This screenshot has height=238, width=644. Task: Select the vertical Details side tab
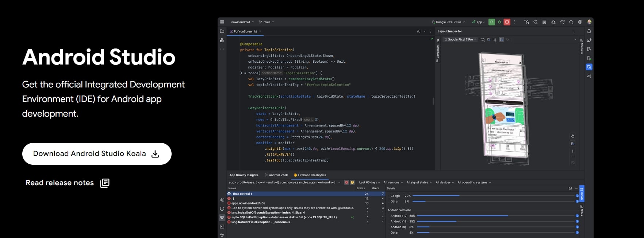pyautogui.click(x=582, y=194)
